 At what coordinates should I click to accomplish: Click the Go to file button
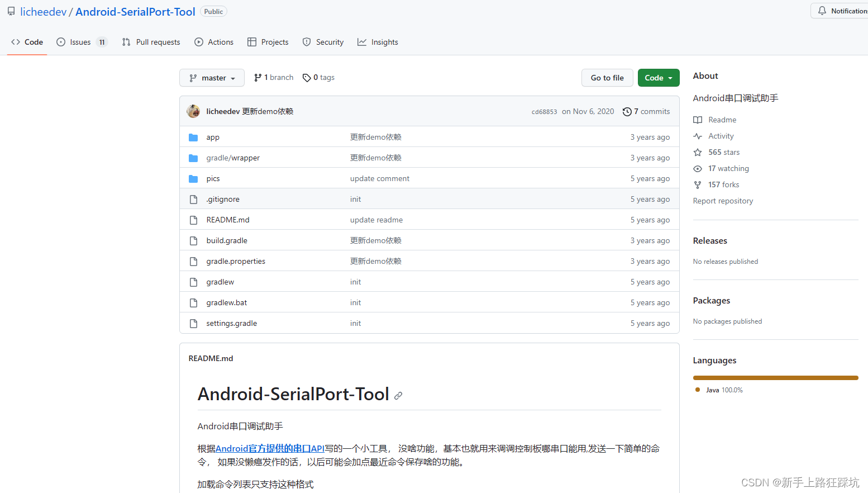(x=607, y=78)
